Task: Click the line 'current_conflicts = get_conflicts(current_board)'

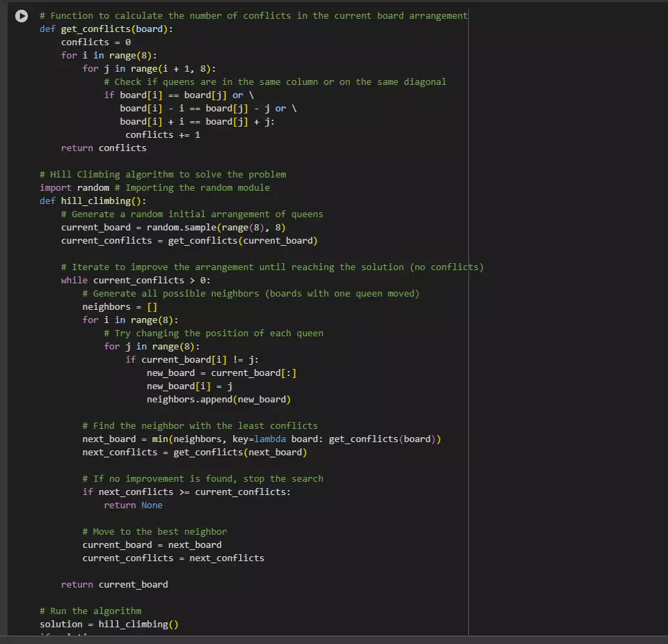Action: point(189,240)
